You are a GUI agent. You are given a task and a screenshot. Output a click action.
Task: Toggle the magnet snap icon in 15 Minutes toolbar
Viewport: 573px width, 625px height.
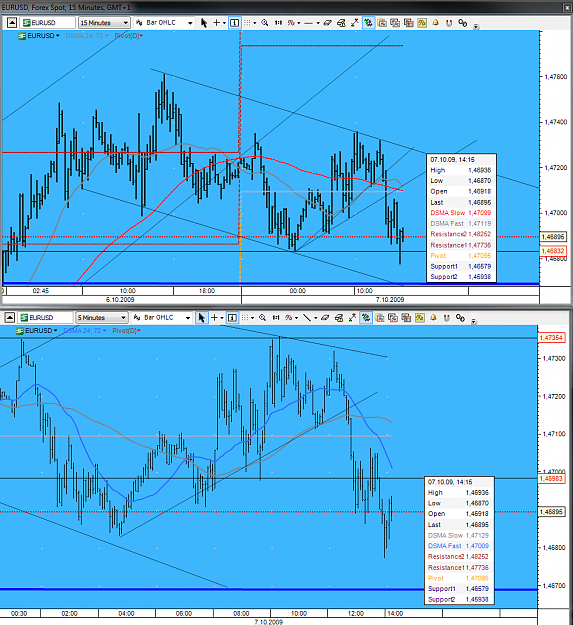(x=449, y=23)
